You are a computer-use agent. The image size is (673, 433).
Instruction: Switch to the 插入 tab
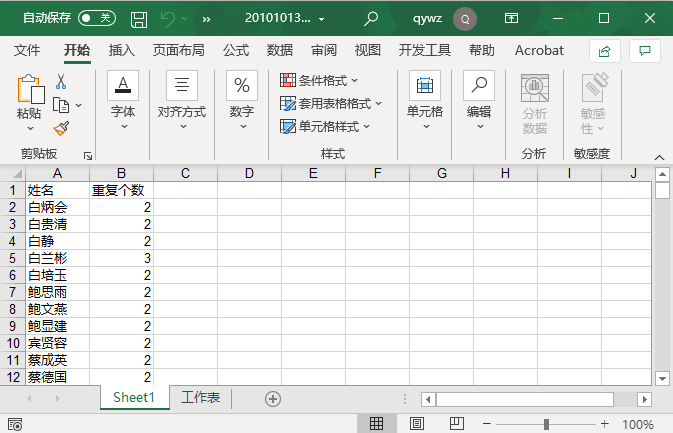(121, 51)
